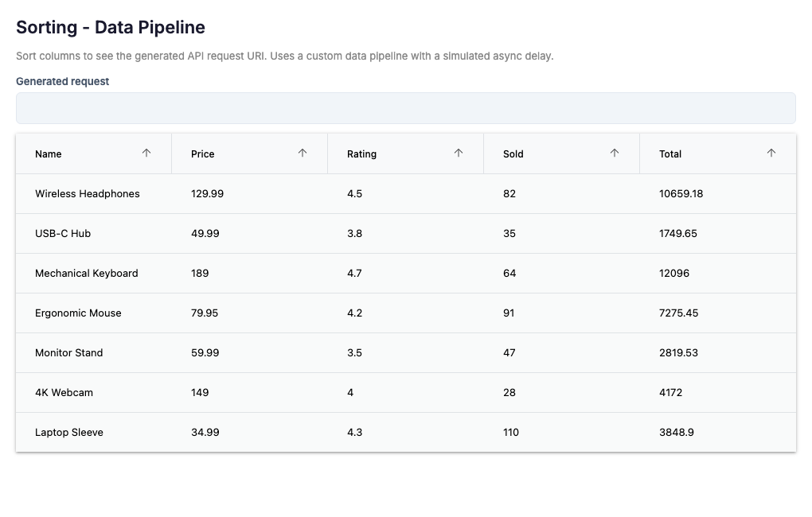Image resolution: width=812 pixels, height=517 pixels.
Task: Click the sort arrow icon in Total column
Action: 771,154
